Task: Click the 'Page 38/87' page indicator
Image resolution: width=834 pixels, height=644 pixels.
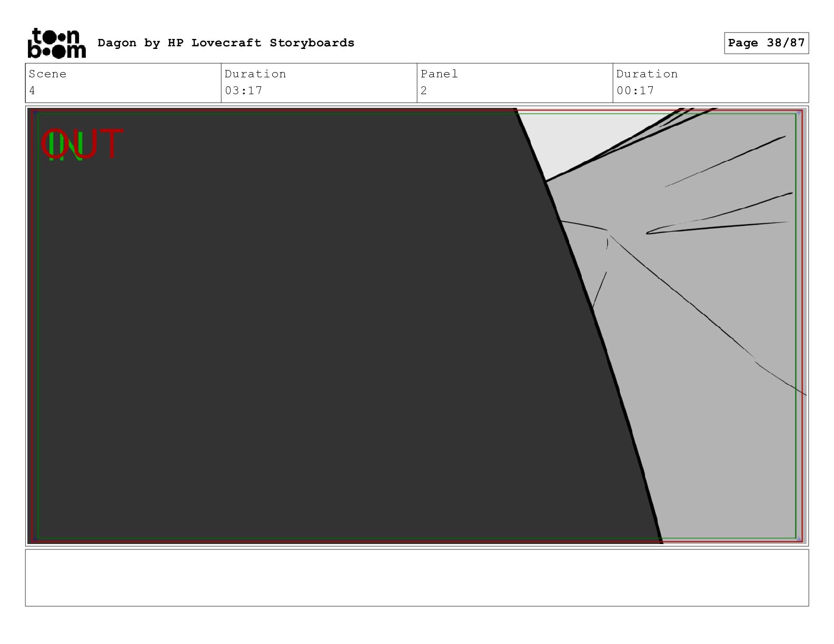Action: (766, 43)
